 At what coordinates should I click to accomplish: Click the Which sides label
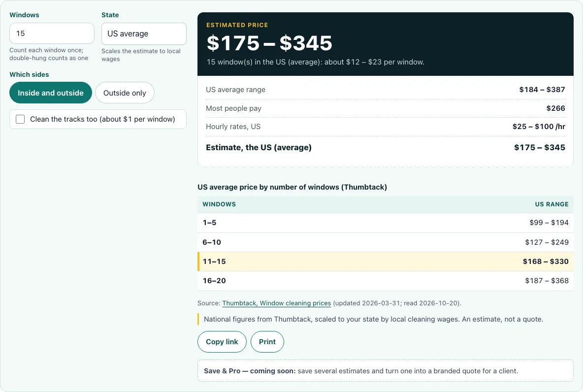tap(30, 74)
